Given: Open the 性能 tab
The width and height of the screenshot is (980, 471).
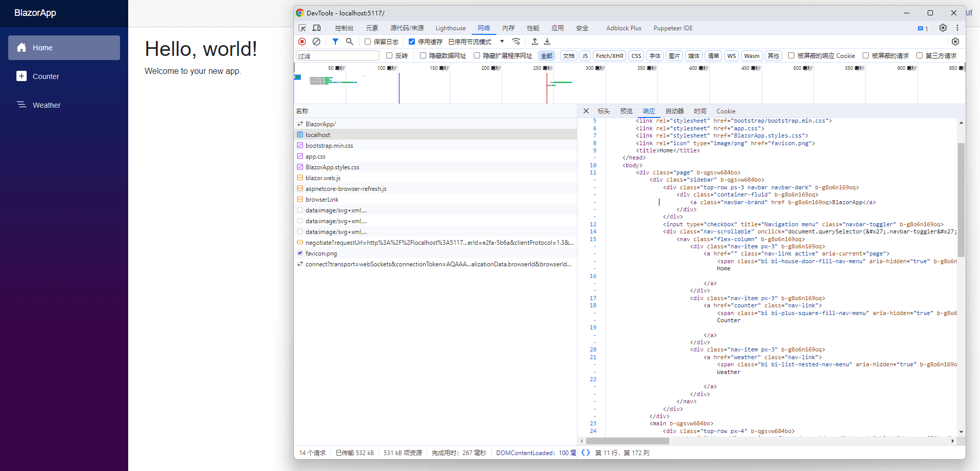Looking at the screenshot, I should pos(533,28).
